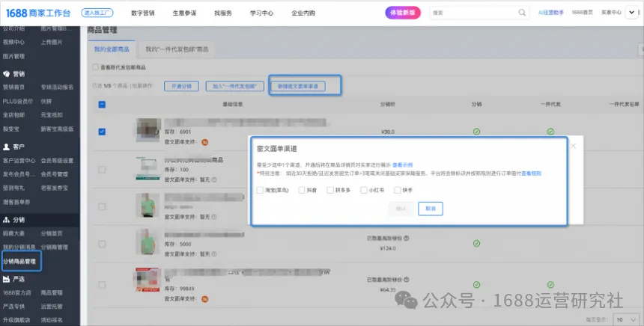Click product thumbnail in 库存 99849 row
The image size is (644, 326).
tap(148, 280)
